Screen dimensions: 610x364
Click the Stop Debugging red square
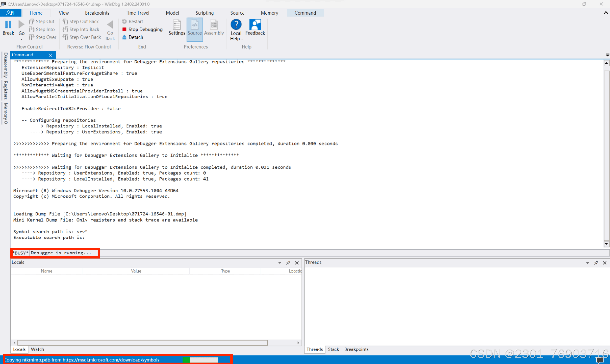(x=124, y=30)
